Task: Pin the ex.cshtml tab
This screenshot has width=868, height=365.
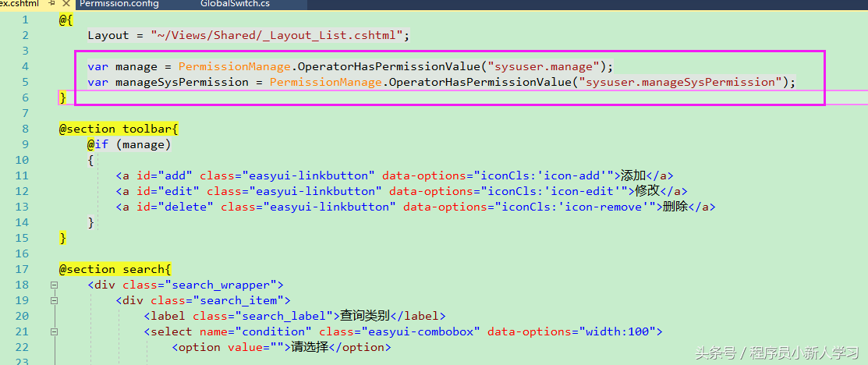Action: pyautogui.click(x=52, y=4)
